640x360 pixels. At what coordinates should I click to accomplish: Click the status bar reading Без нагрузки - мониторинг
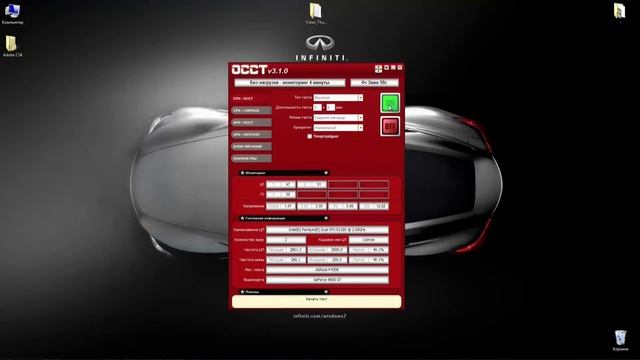click(x=290, y=82)
